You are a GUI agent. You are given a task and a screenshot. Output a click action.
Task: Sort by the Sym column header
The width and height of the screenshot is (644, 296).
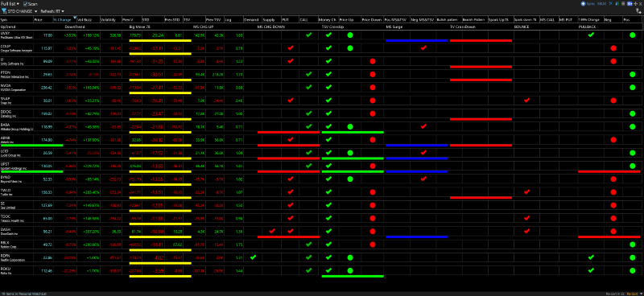pos(16,19)
